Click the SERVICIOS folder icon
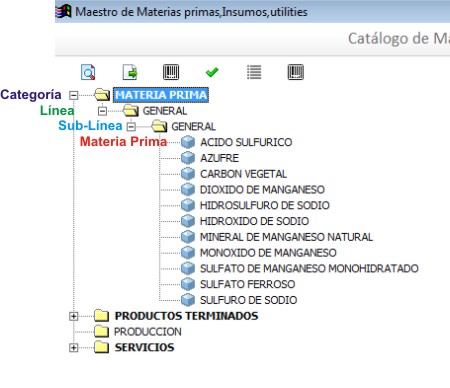 point(101,347)
